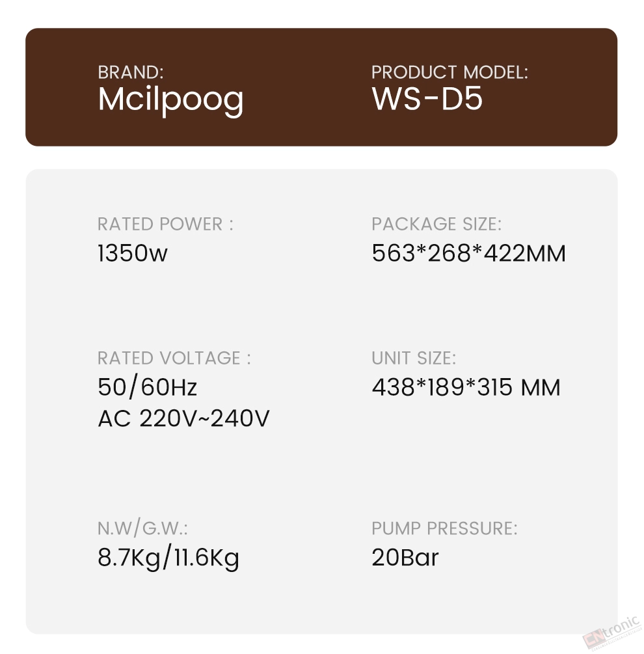Image resolution: width=644 pixels, height=654 pixels.
Task: Select the 438*189*315 MM unit size
Action: [x=466, y=387]
